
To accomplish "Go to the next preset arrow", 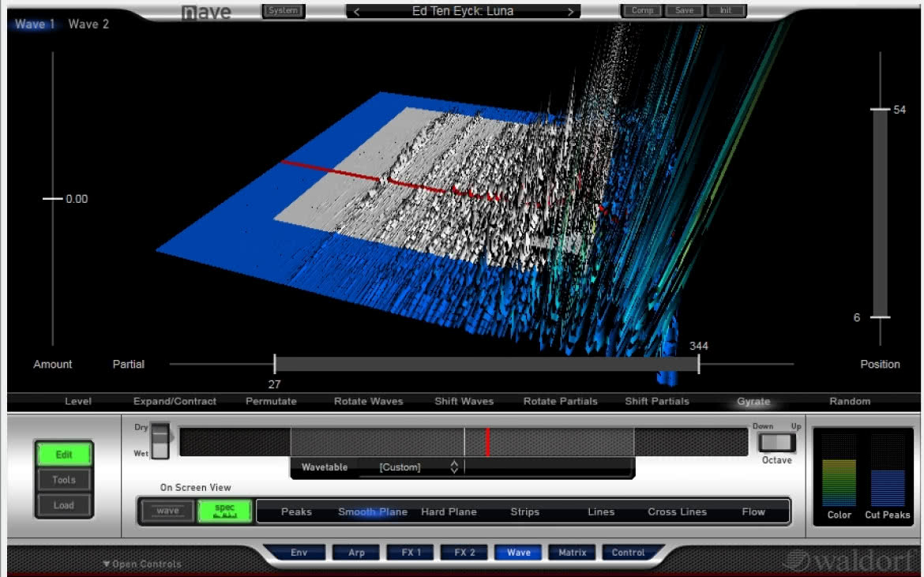I will (570, 11).
